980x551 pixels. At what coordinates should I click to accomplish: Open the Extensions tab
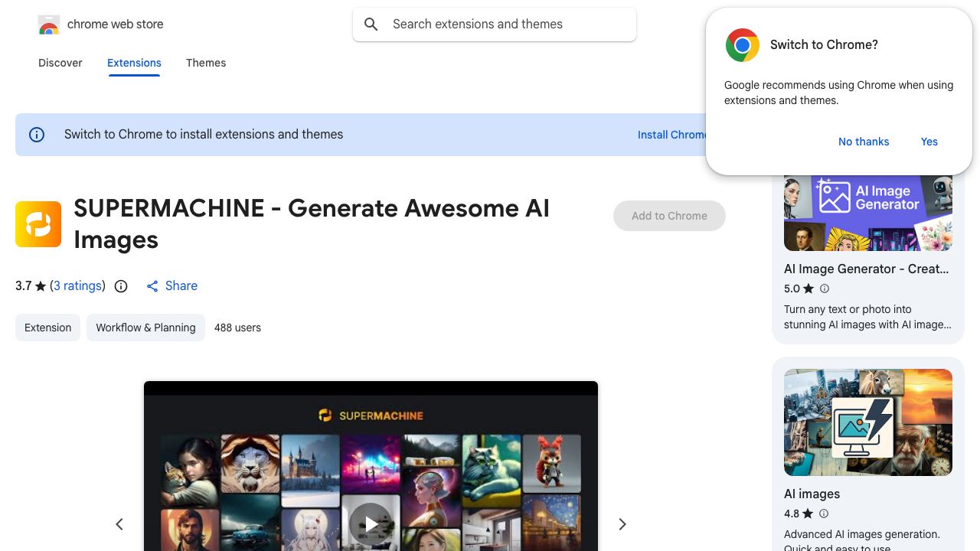pyautogui.click(x=134, y=63)
